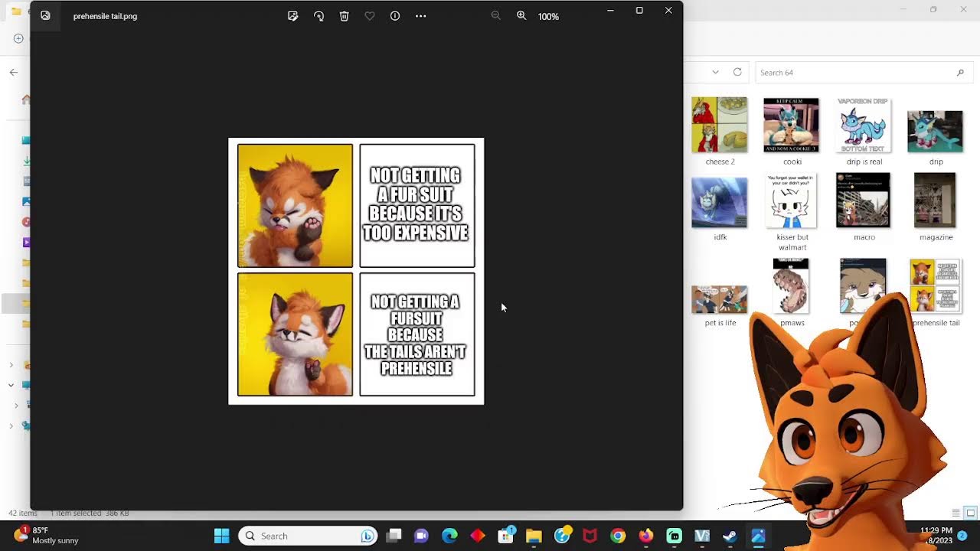Select the 'idfk' file thumbnail
Screen dimensions: 980x551
(719, 203)
